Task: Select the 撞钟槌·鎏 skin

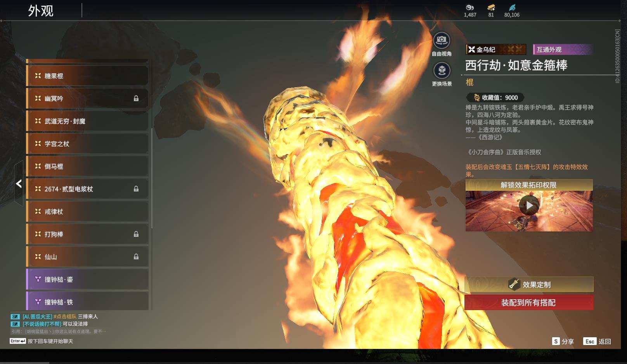Action: click(x=87, y=279)
